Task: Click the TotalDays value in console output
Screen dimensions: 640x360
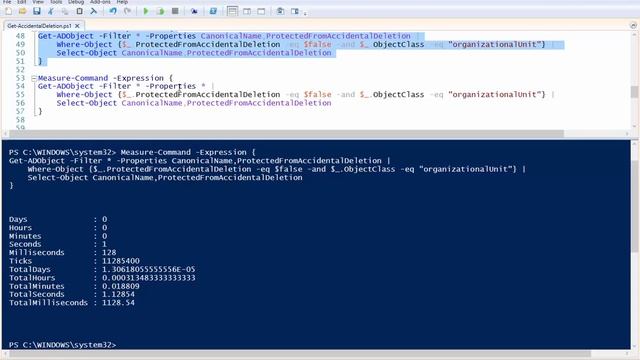Action: (x=149, y=269)
